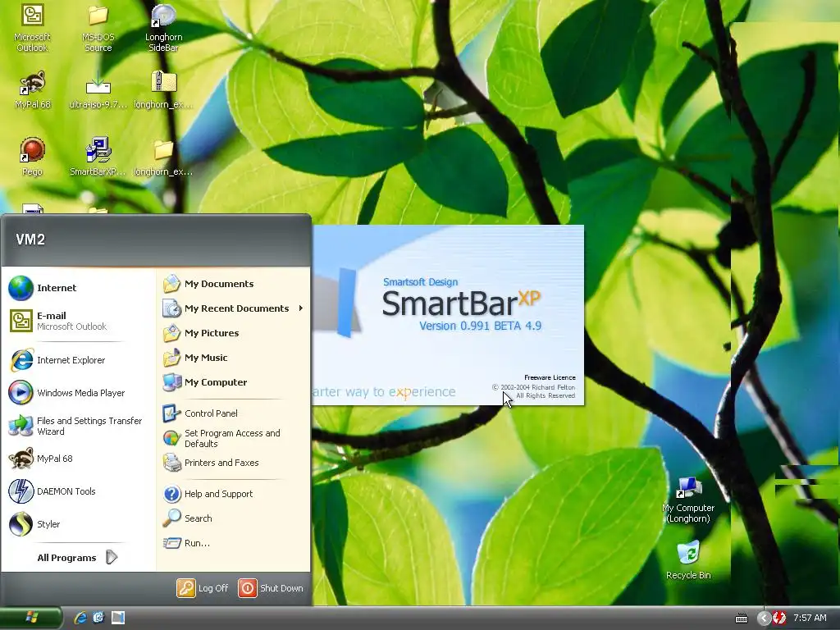Viewport: 840px width, 630px height.
Task: Open Printers and Faxes from Start menu
Action: 233,463
